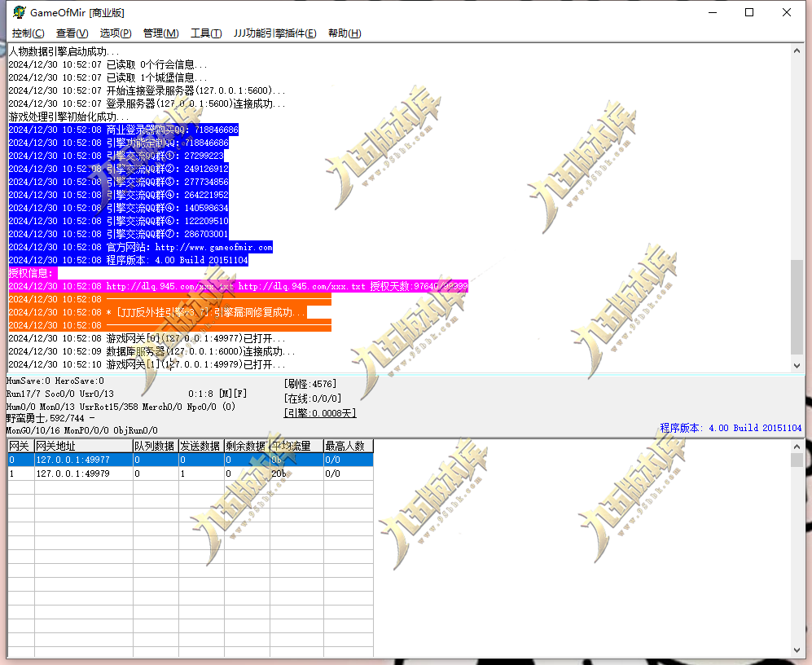Open the 选项(P) menu

tap(116, 33)
